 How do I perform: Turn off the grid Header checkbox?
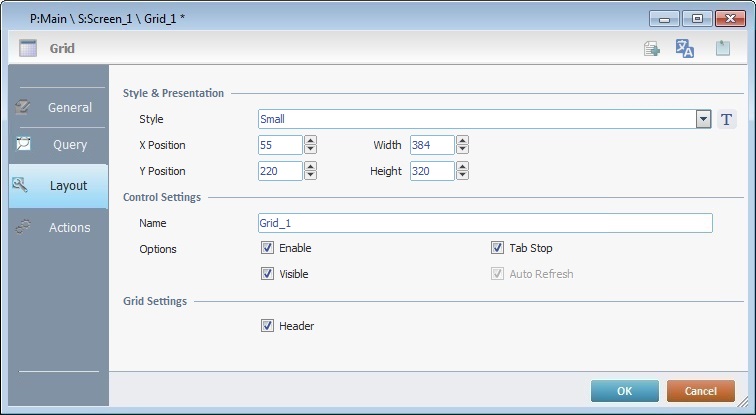tap(267, 326)
